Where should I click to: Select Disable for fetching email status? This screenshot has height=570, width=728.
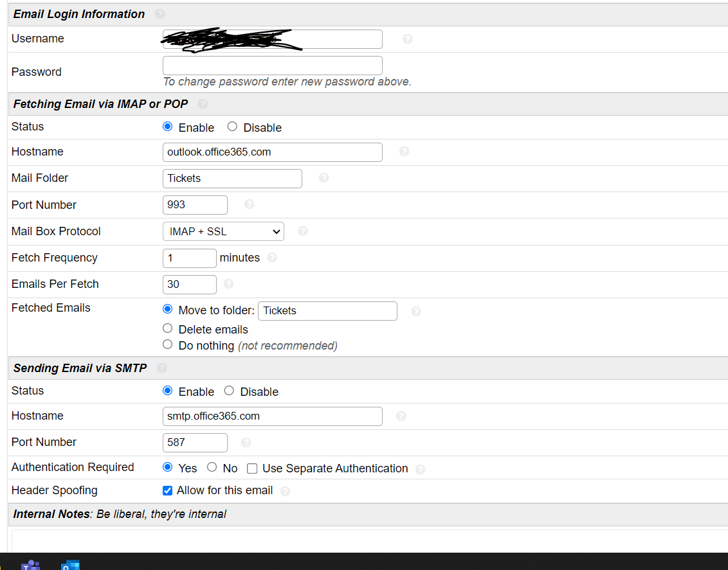[233, 127]
